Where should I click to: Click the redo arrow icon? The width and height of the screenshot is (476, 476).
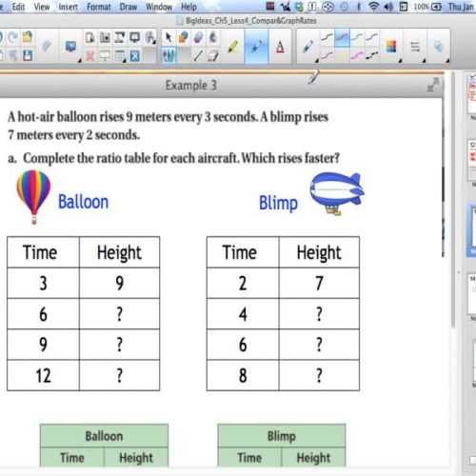(13, 37)
